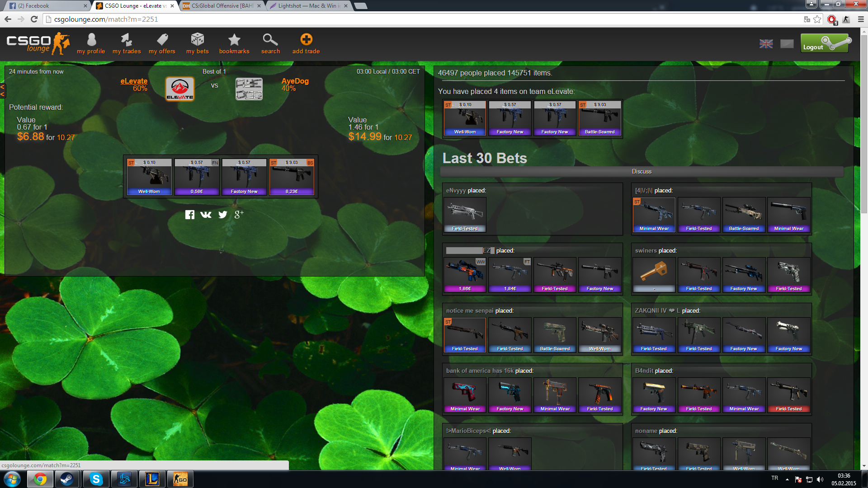Select the UK flag language icon
The width and height of the screenshot is (868, 488).
766,44
